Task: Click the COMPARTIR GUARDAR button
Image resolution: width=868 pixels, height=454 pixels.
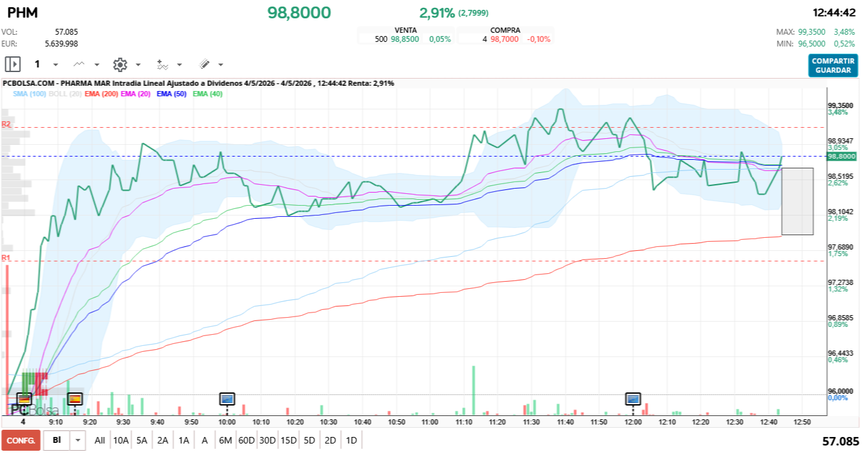Action: 833,66
